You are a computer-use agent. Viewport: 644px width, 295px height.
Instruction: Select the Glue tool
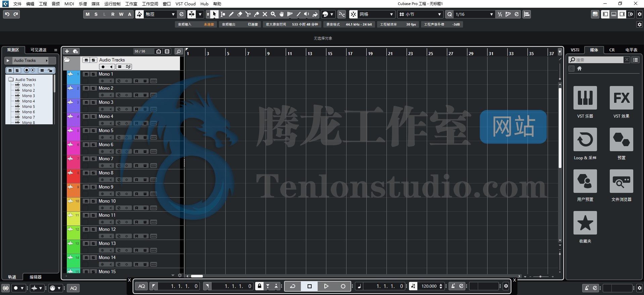pos(256,14)
